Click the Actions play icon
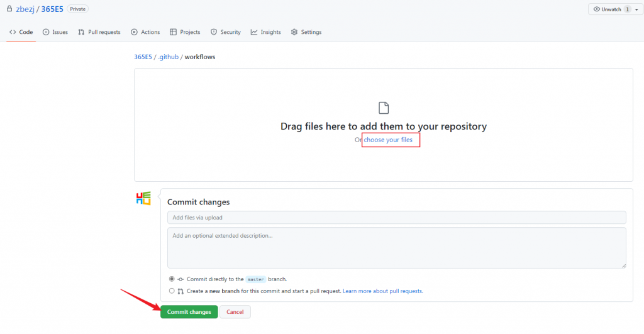Screen dimensions: 644x334 pos(134,32)
